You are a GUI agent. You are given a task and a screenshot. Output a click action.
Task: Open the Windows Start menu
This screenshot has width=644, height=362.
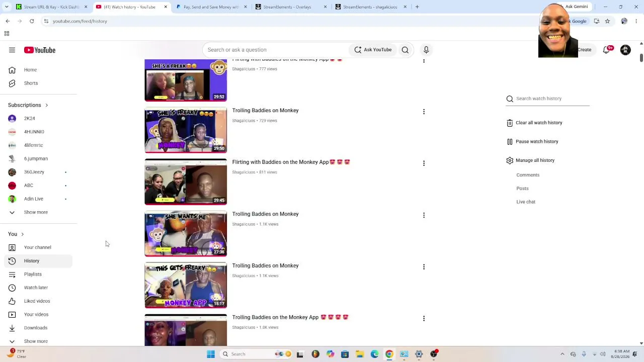211,354
